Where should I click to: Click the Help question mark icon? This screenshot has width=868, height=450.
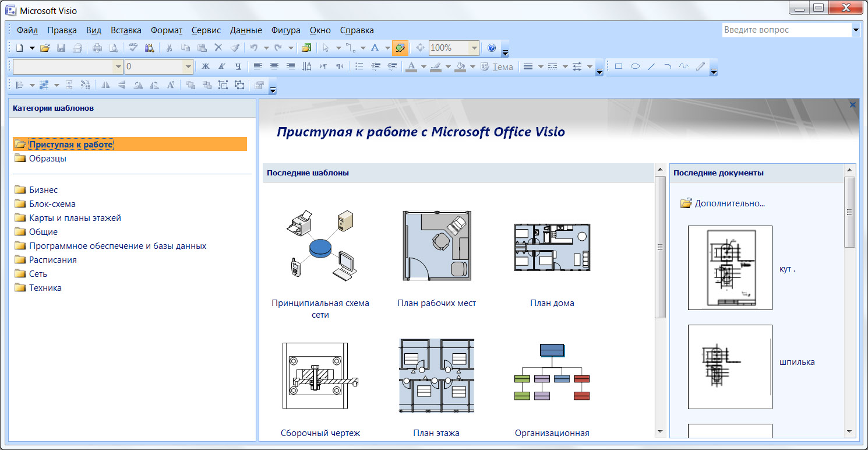pos(491,48)
